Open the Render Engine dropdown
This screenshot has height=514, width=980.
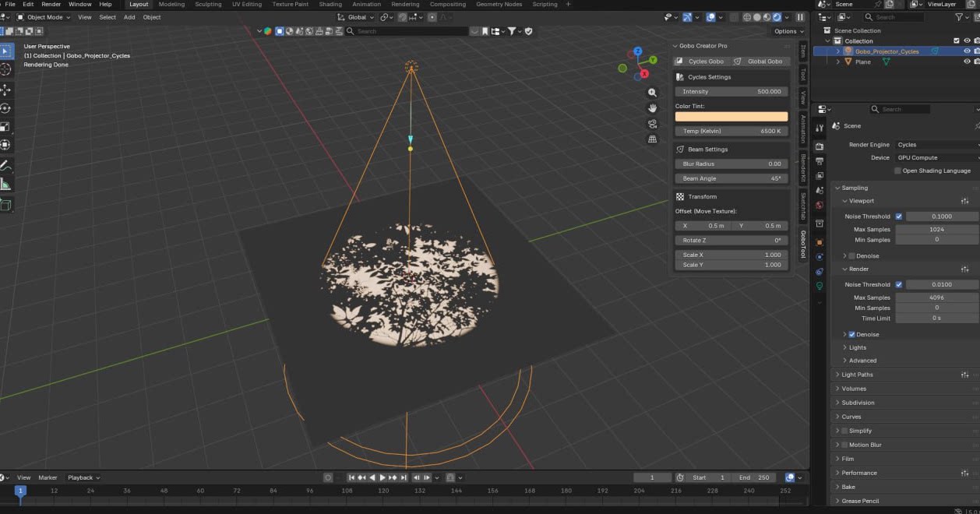(x=936, y=145)
